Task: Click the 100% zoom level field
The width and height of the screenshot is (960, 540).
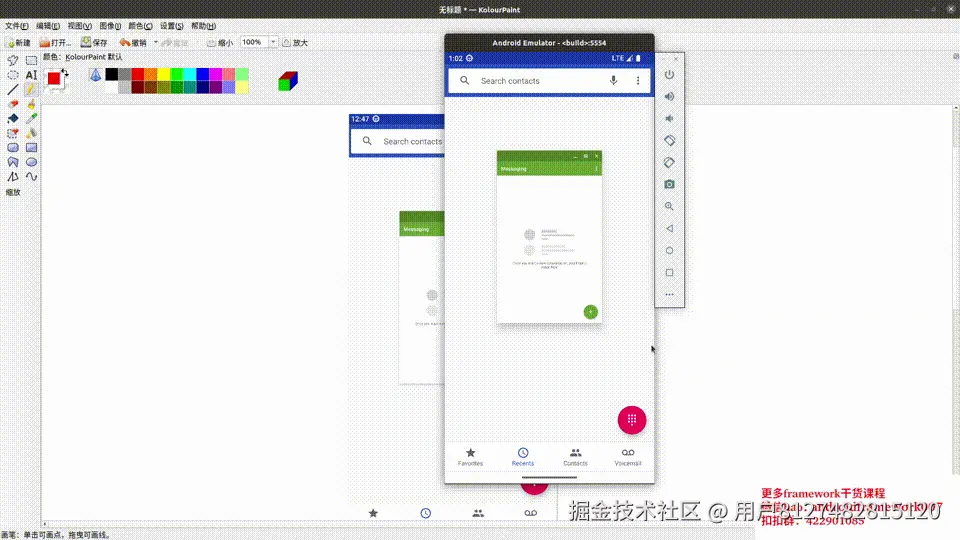Action: 254,42
